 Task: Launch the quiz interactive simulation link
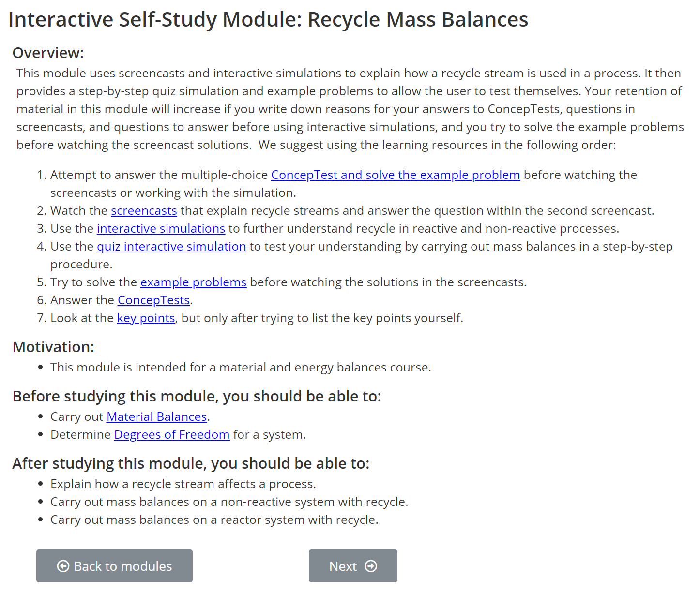click(171, 247)
